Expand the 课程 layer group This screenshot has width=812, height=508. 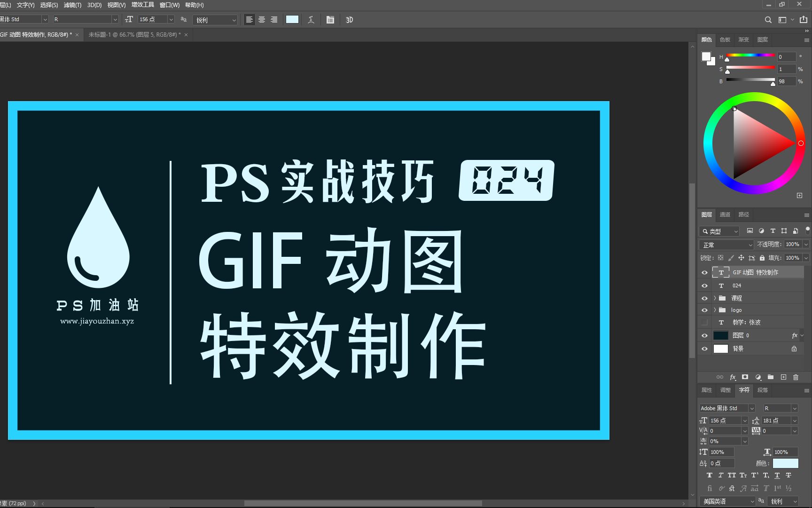(x=714, y=298)
